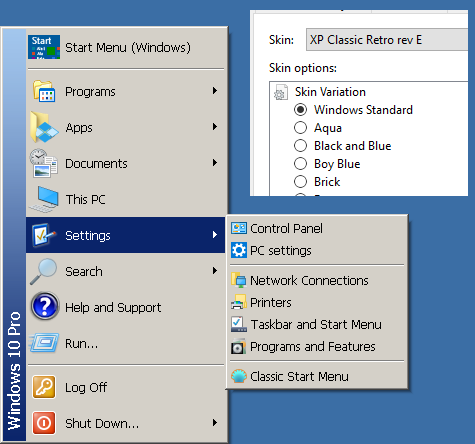Screen dimensions: 475x444
Task: Click the PC settings gear icon
Action: 239,250
